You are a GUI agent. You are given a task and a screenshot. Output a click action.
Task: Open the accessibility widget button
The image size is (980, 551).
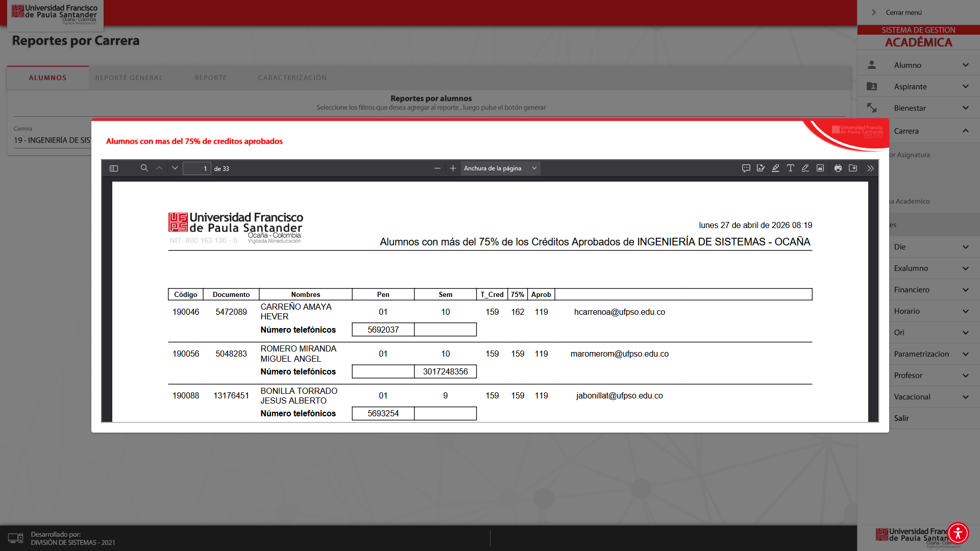[958, 533]
